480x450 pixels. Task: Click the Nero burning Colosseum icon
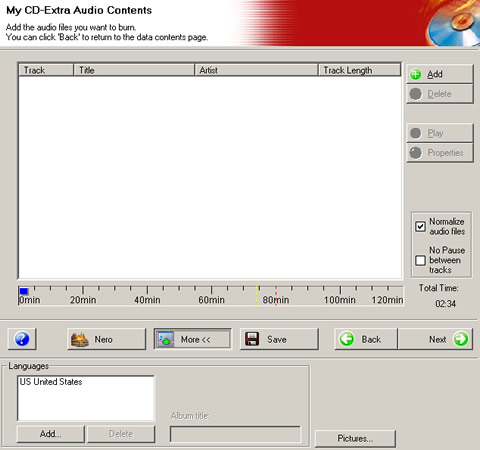80,339
